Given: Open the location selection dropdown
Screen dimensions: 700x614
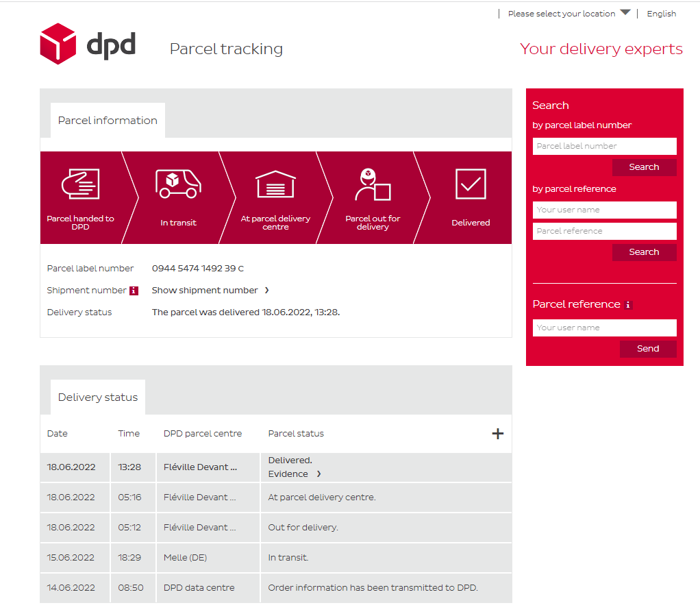Looking at the screenshot, I should (x=568, y=14).
